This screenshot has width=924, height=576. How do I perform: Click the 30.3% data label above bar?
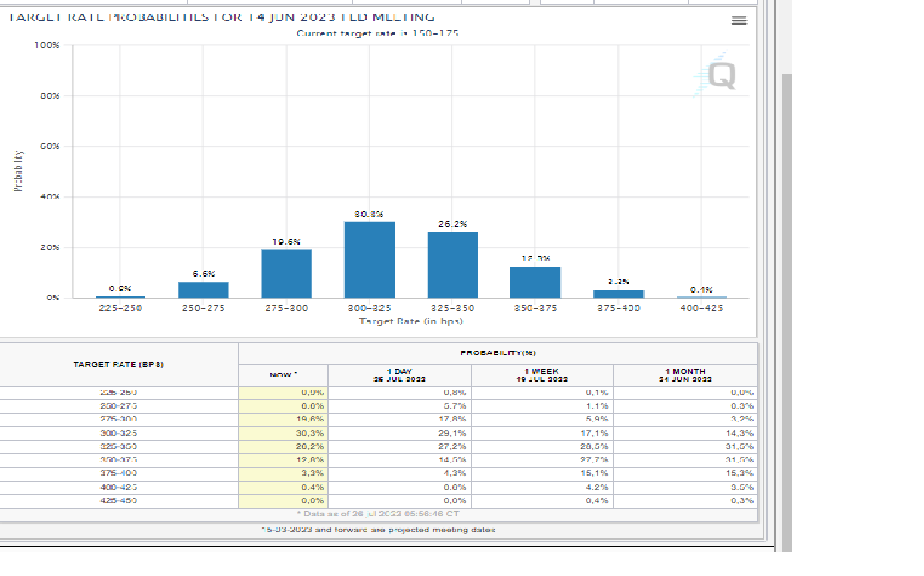[369, 214]
